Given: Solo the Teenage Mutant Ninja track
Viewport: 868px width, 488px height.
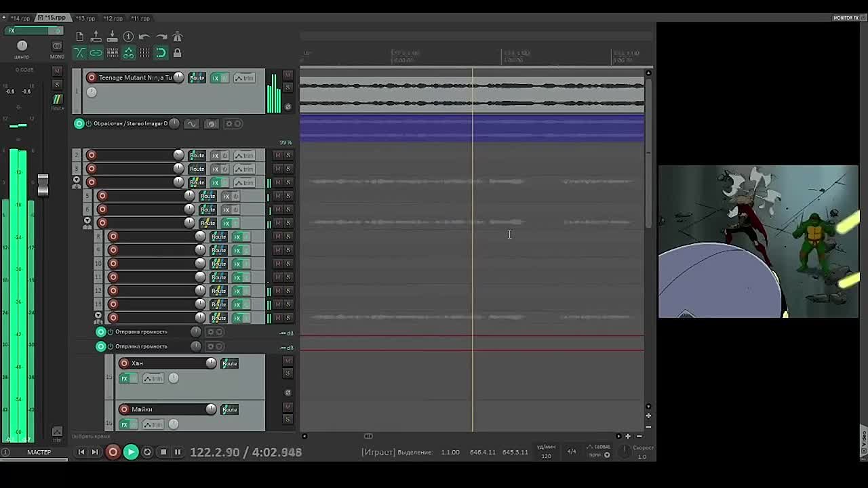Looking at the screenshot, I should pos(288,87).
